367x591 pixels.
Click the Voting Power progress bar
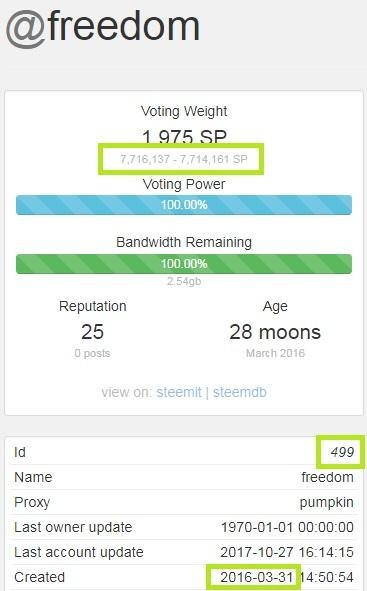[x=184, y=205]
